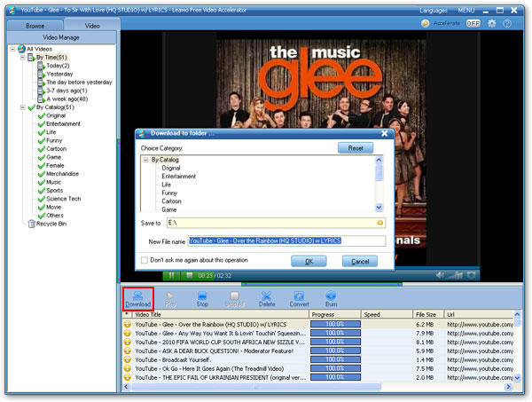Click smiley icon of Broadcast Yourself row

[x=128, y=359]
